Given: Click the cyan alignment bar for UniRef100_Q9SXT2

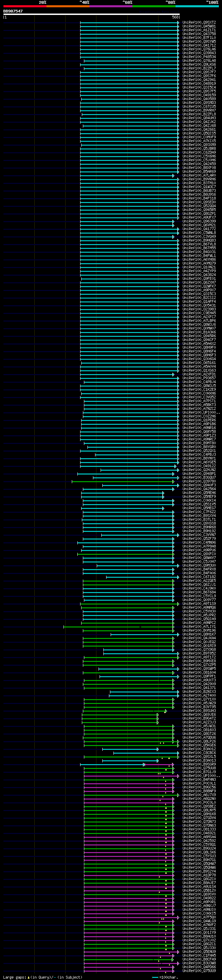Looking at the screenshot, I should pyautogui.click(x=129, y=23).
